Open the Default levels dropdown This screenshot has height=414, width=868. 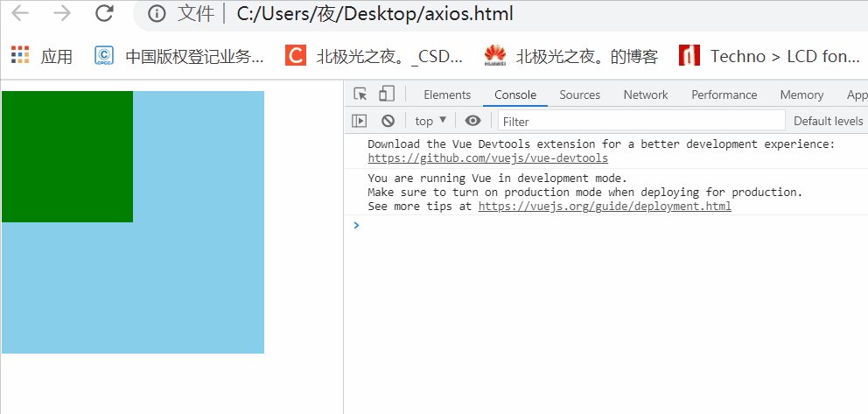tap(828, 121)
